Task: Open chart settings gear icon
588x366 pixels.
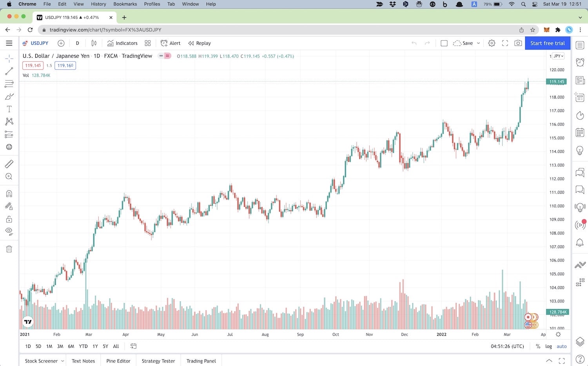Action: (x=492, y=43)
